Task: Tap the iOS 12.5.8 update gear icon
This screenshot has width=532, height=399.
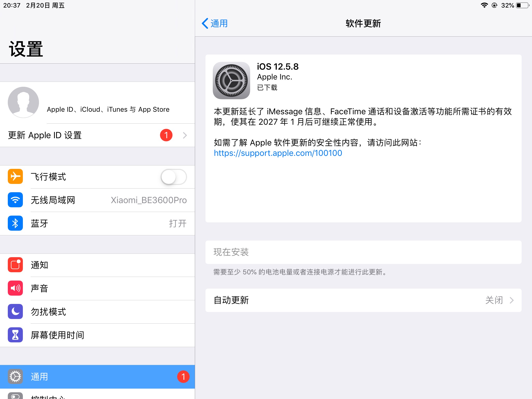Action: [231, 81]
